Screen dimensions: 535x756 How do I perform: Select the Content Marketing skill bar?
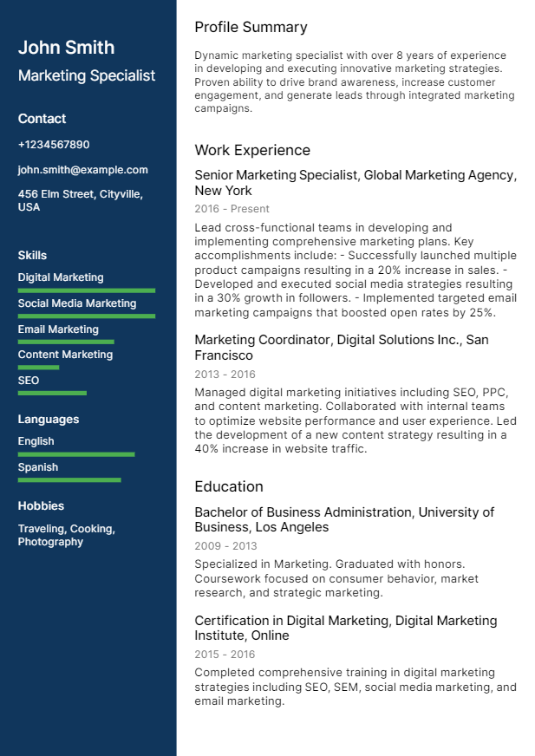38,368
